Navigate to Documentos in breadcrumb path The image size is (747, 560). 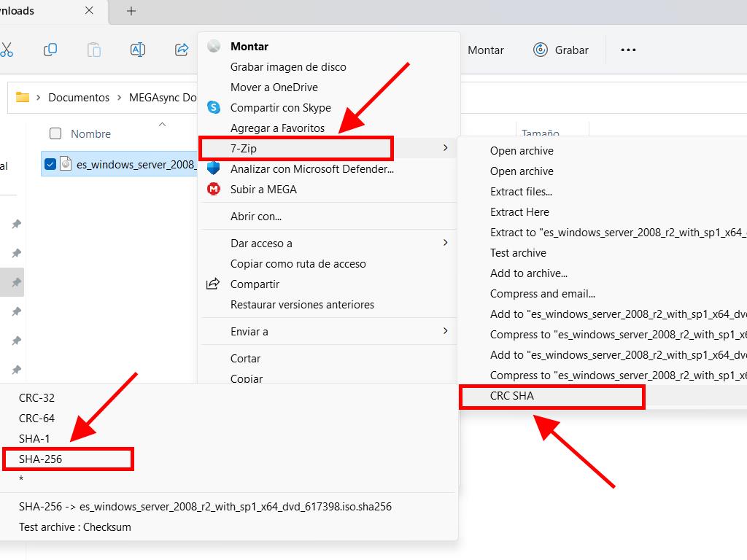pyautogui.click(x=78, y=97)
